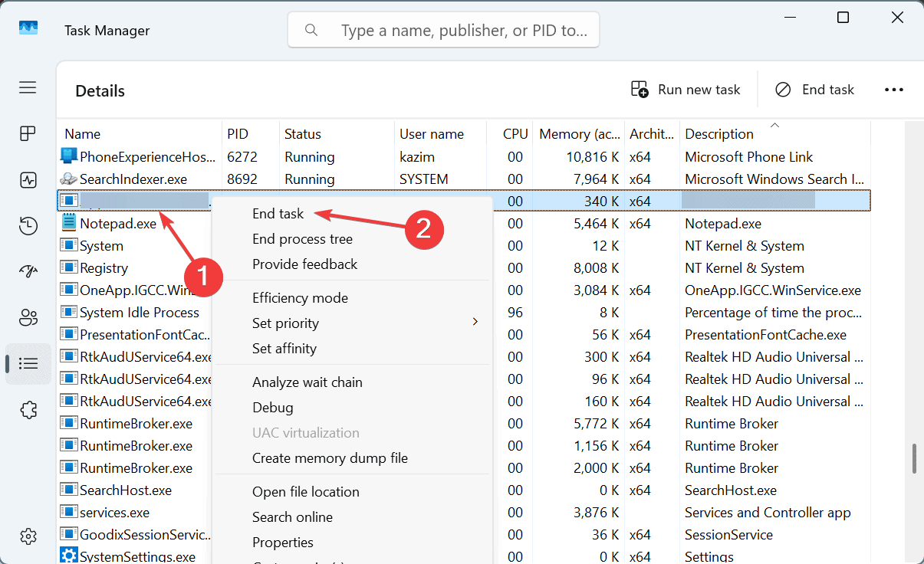Click the 'NT Kernel & System' description for System
This screenshot has width=924, height=564.
(x=744, y=246)
